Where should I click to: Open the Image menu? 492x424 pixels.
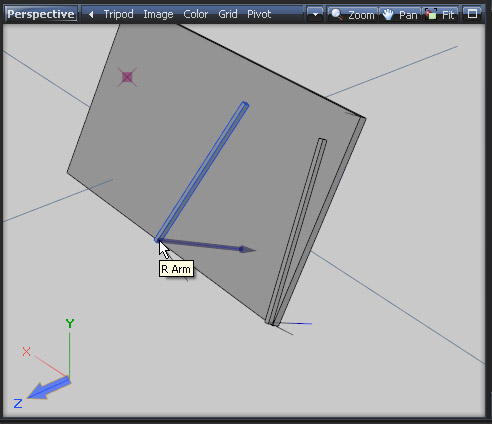158,14
